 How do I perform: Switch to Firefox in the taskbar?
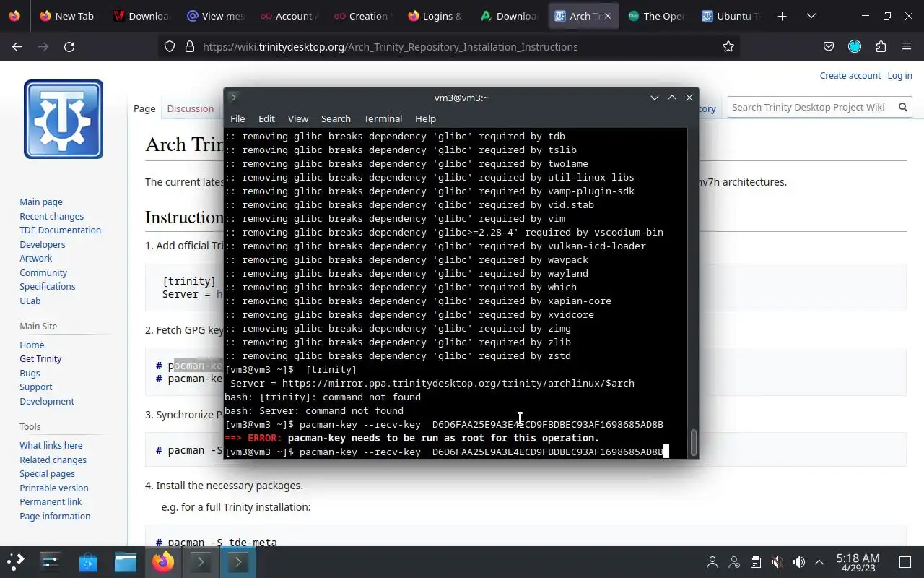pos(163,561)
